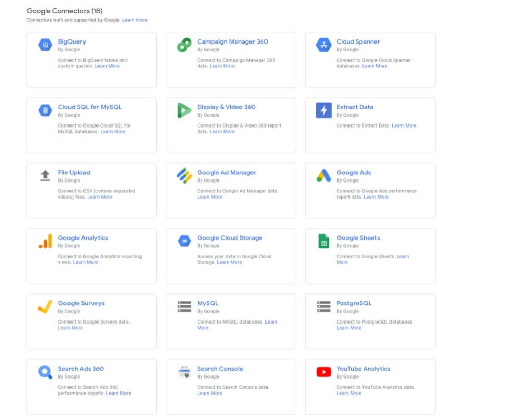Open Learn More in the BigQuery card
This screenshot has height=420, width=531.
107,66
